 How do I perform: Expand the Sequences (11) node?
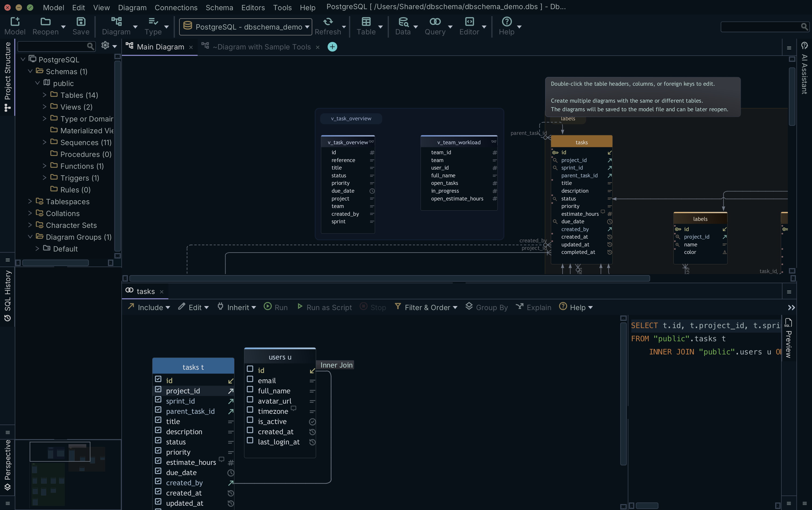45,142
